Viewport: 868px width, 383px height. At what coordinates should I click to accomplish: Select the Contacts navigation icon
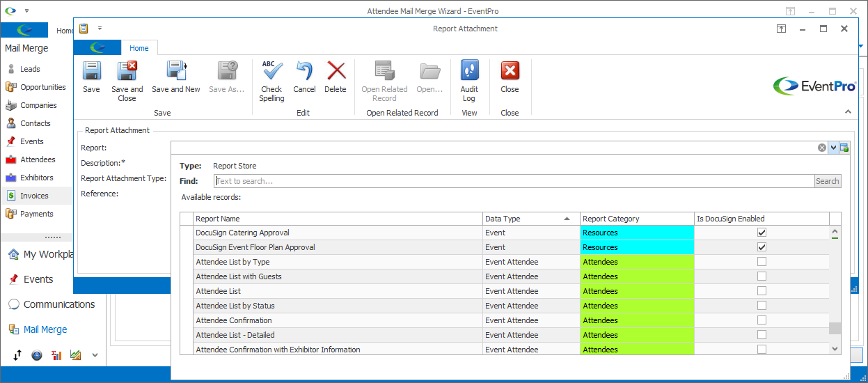(x=10, y=123)
